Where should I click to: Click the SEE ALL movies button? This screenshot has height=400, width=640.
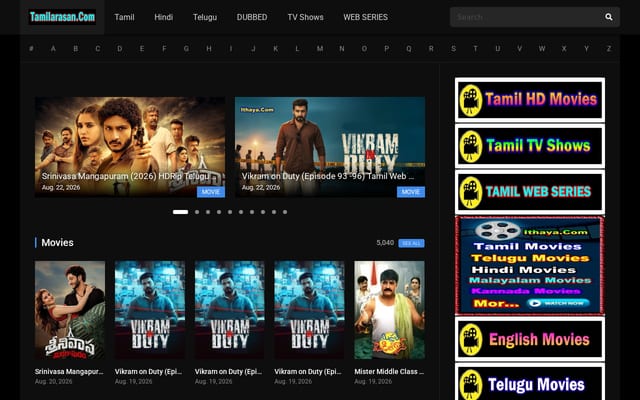click(x=411, y=243)
